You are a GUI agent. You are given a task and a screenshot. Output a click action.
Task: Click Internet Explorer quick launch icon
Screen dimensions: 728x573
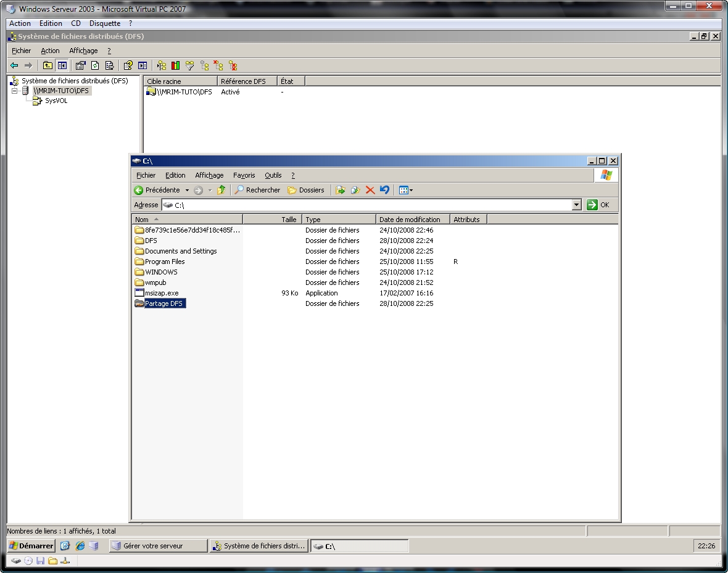point(80,546)
